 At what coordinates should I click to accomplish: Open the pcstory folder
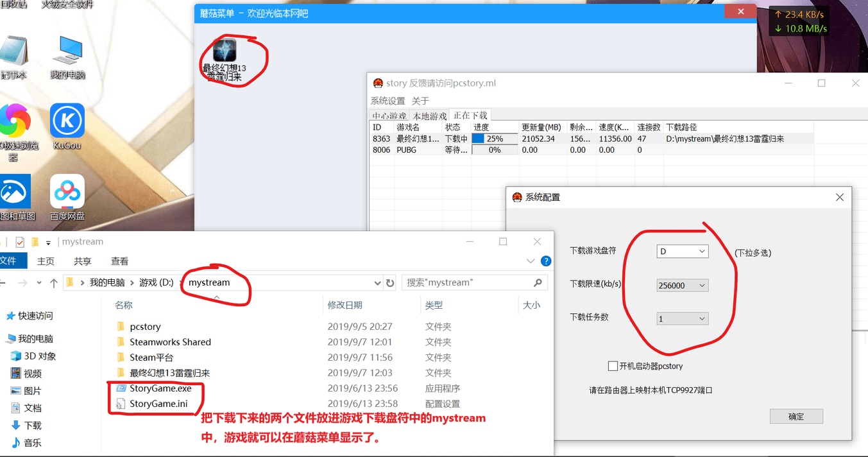click(145, 327)
